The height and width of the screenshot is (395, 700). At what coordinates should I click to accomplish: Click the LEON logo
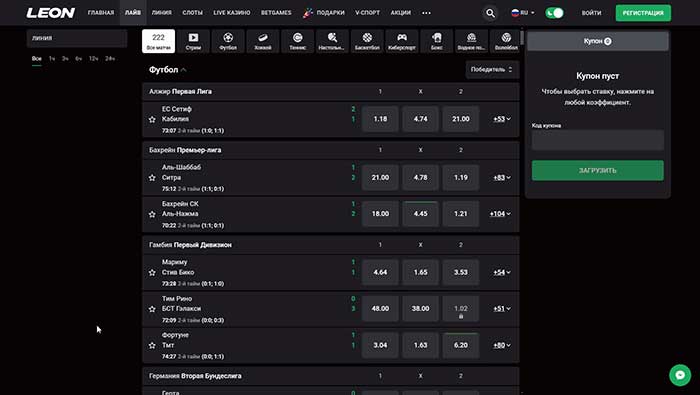pyautogui.click(x=50, y=13)
